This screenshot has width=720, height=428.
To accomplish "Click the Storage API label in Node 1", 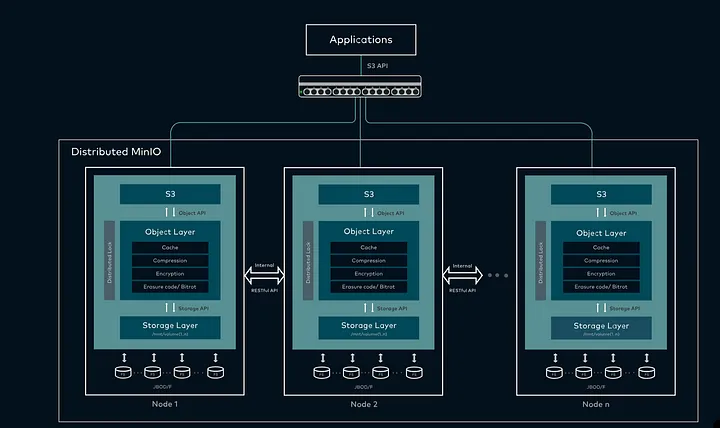I will click(193, 309).
